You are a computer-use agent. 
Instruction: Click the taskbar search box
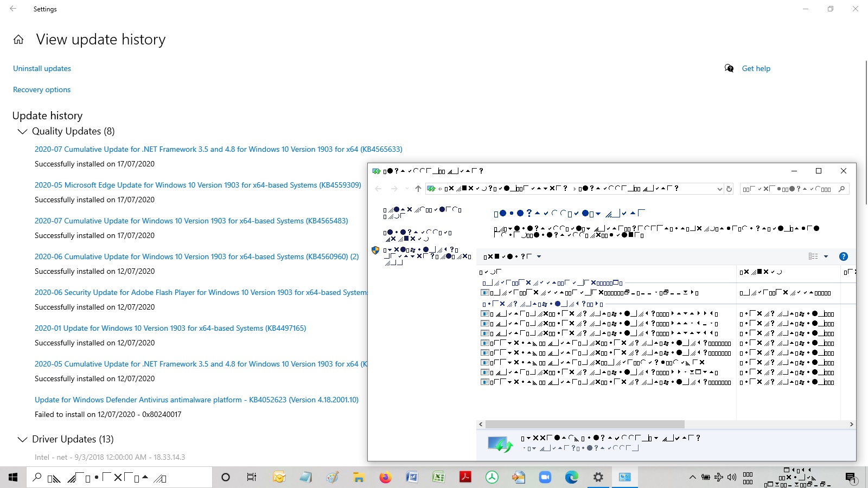click(119, 477)
